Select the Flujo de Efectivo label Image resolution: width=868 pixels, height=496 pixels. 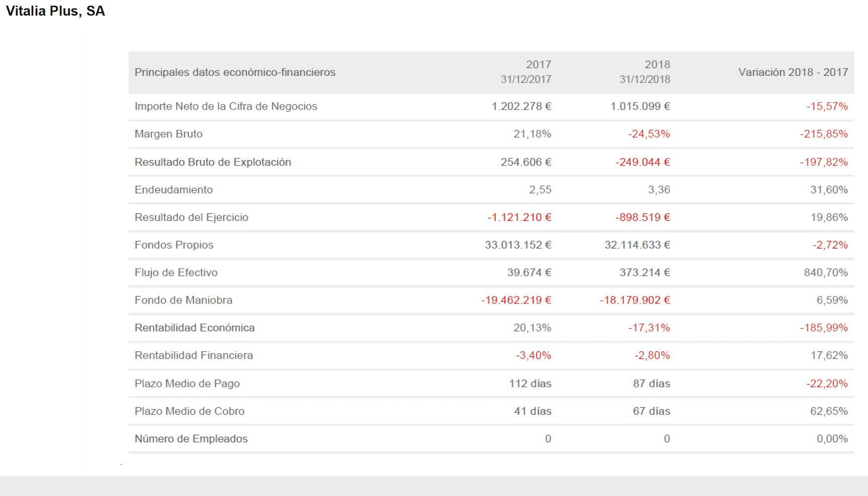click(176, 273)
